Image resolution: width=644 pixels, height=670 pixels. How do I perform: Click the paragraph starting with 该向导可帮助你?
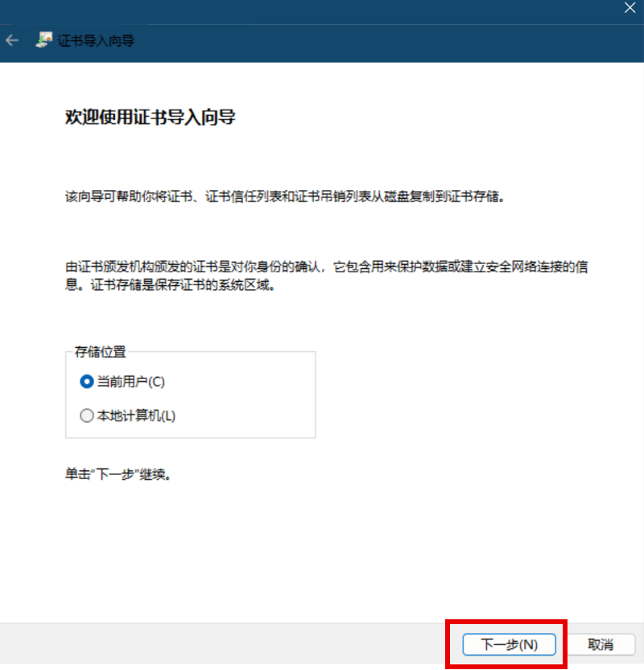pos(284,196)
